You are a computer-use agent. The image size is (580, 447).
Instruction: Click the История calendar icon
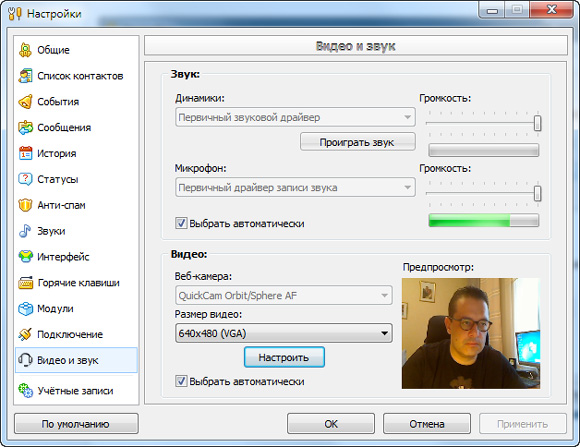pyautogui.click(x=25, y=153)
